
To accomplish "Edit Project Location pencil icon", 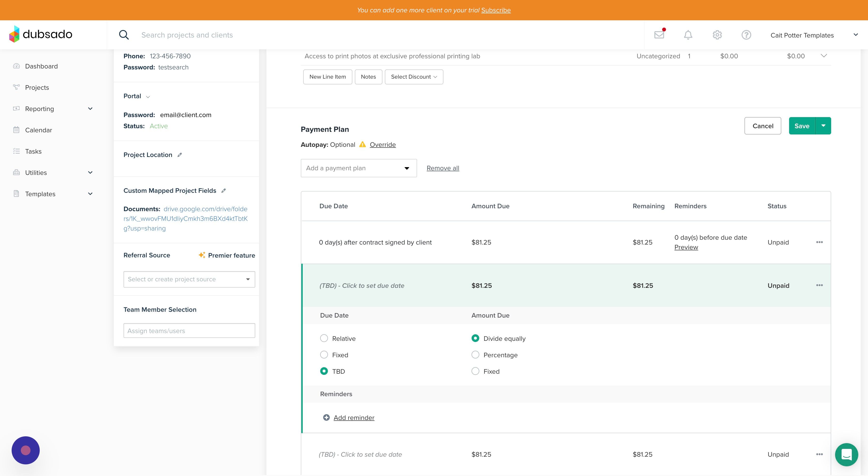I will pyautogui.click(x=180, y=155).
